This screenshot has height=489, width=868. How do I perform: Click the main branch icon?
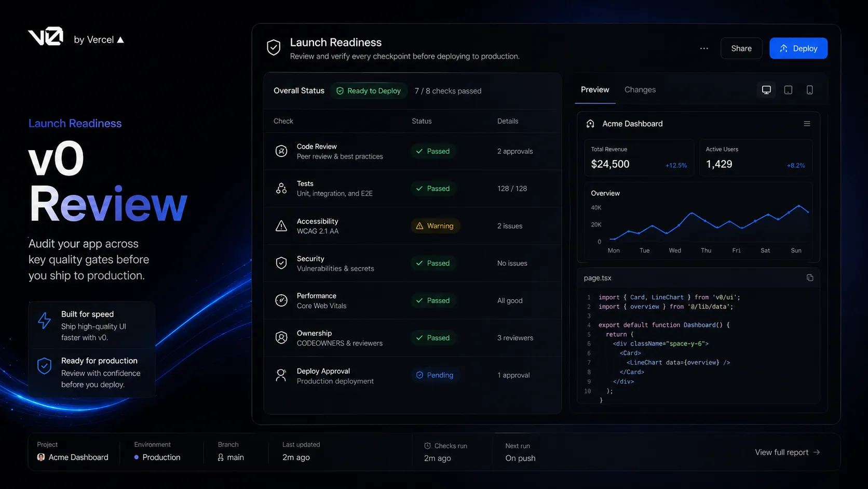[x=221, y=457]
